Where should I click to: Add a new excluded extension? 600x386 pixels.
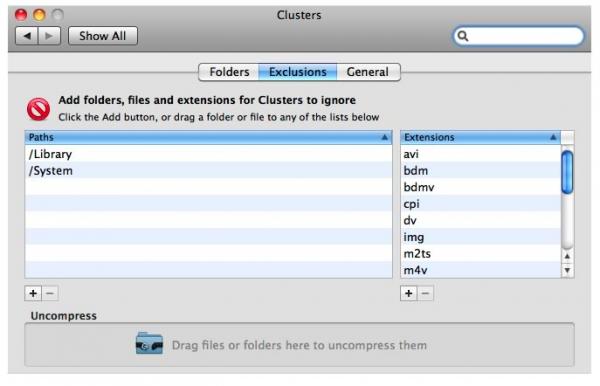click(409, 293)
